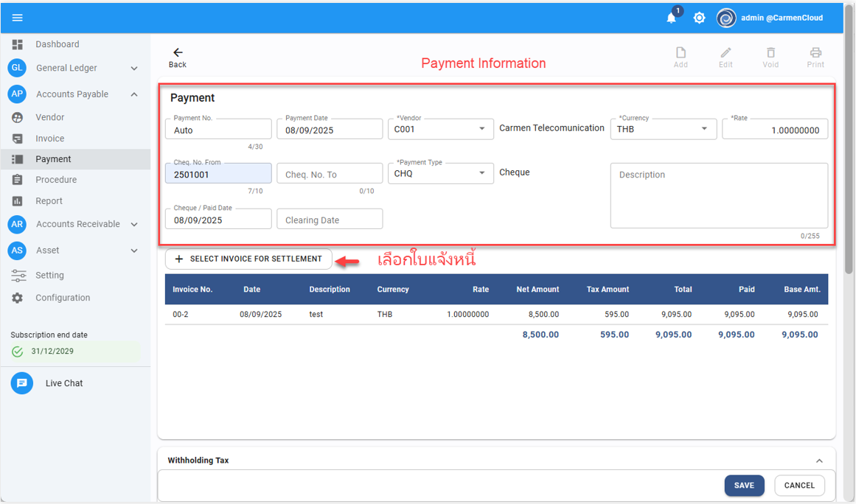Open settings gear in top bar
856x504 pixels.
[x=699, y=18]
